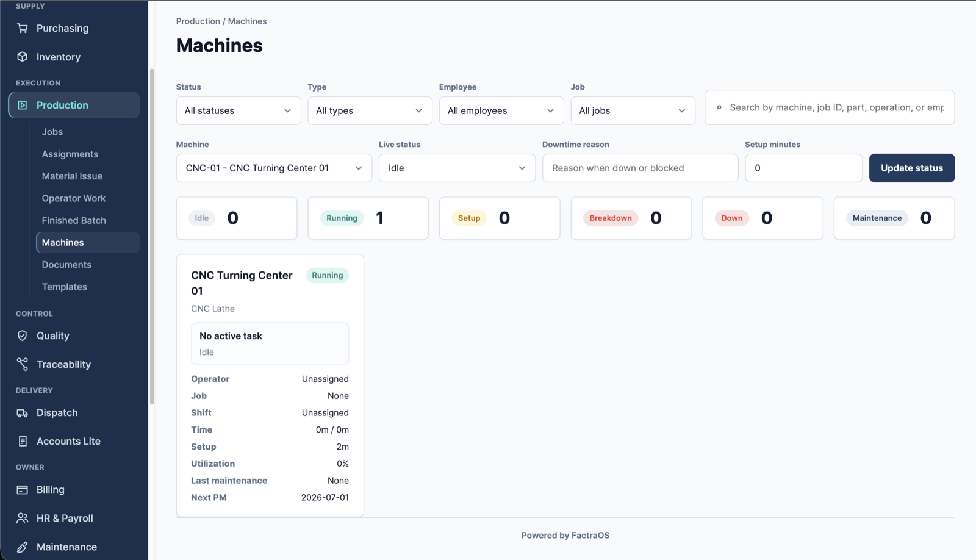
Task: Open the Type filter dropdown
Action: [x=370, y=110]
